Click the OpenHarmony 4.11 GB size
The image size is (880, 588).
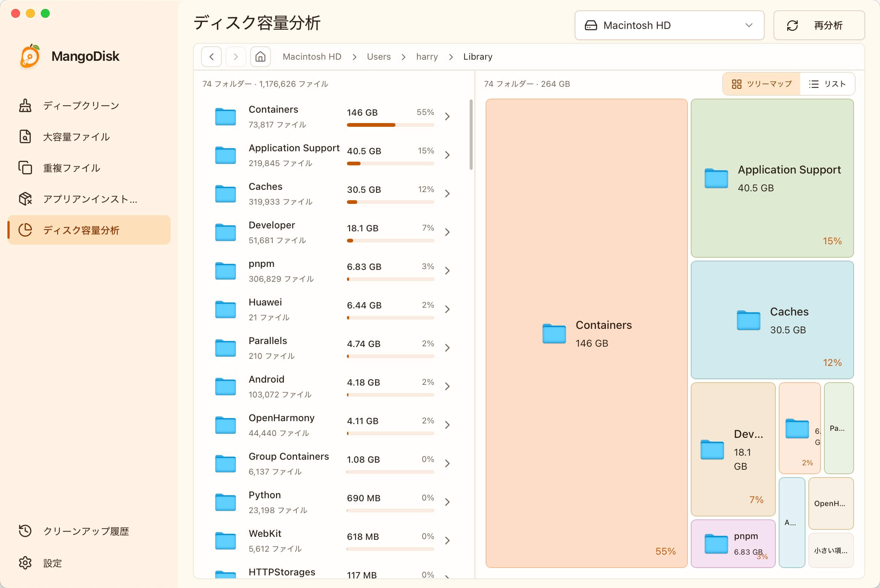point(362,421)
